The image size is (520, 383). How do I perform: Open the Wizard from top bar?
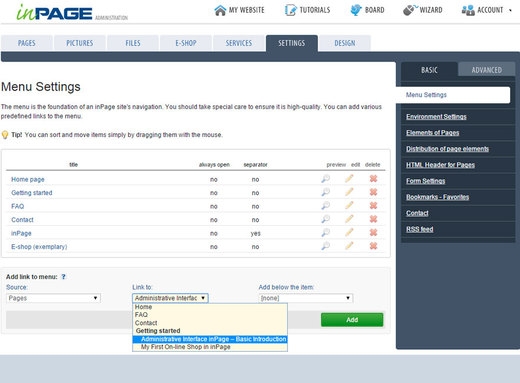[x=423, y=10]
